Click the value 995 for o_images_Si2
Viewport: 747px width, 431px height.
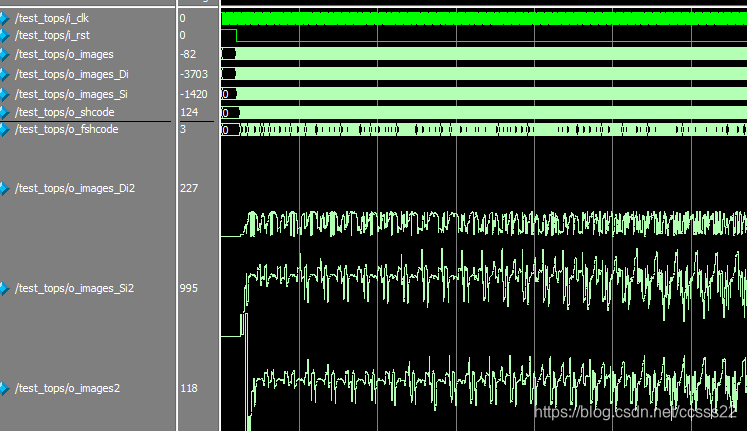pyautogui.click(x=189, y=289)
